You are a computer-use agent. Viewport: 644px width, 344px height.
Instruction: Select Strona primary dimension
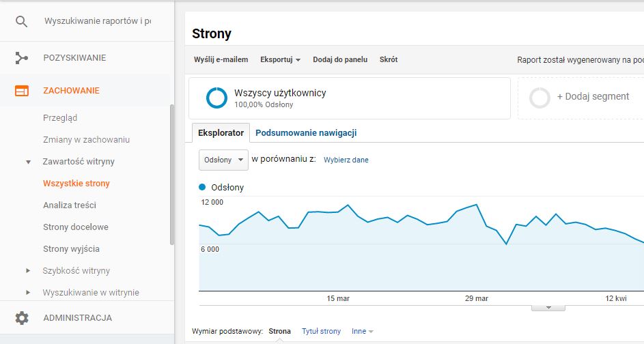click(280, 331)
